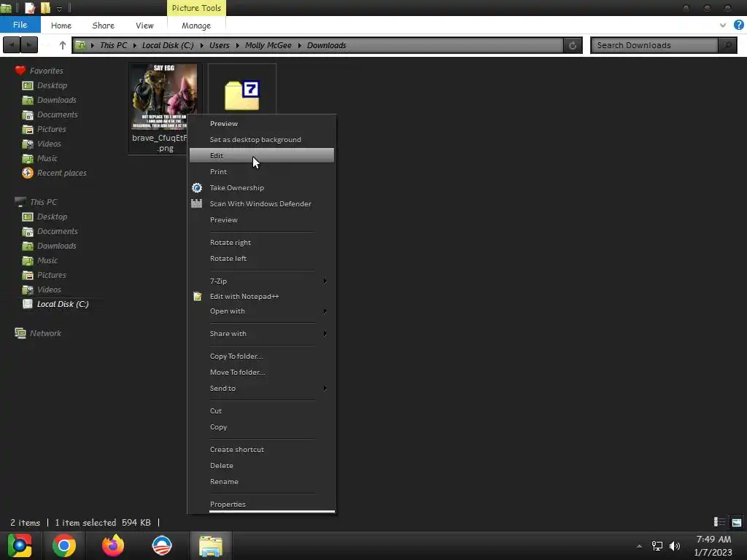This screenshot has height=560, width=747.
Task: Choose Delete in the context menu
Action: coord(222,465)
